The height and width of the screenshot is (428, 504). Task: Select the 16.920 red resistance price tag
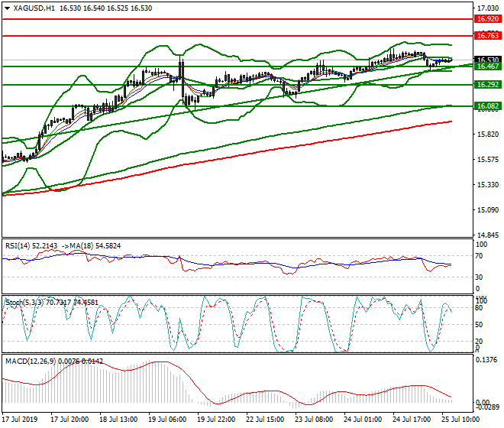click(x=488, y=19)
